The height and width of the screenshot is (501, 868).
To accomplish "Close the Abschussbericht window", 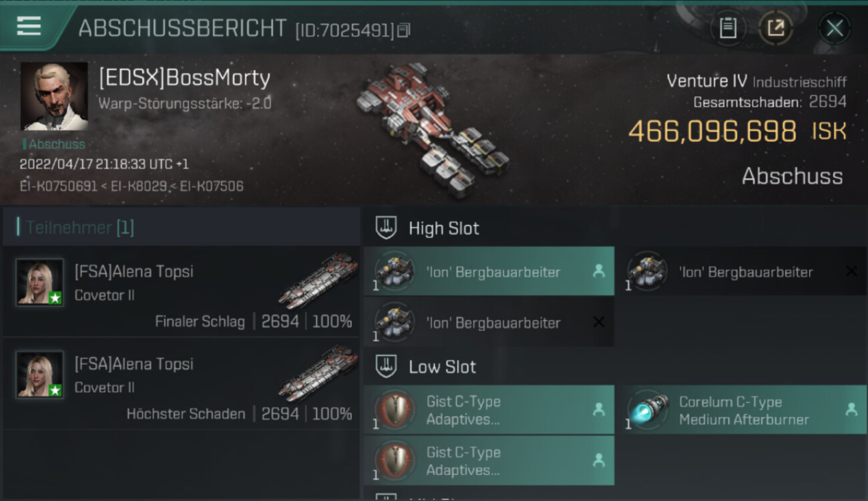I will pyautogui.click(x=835, y=28).
